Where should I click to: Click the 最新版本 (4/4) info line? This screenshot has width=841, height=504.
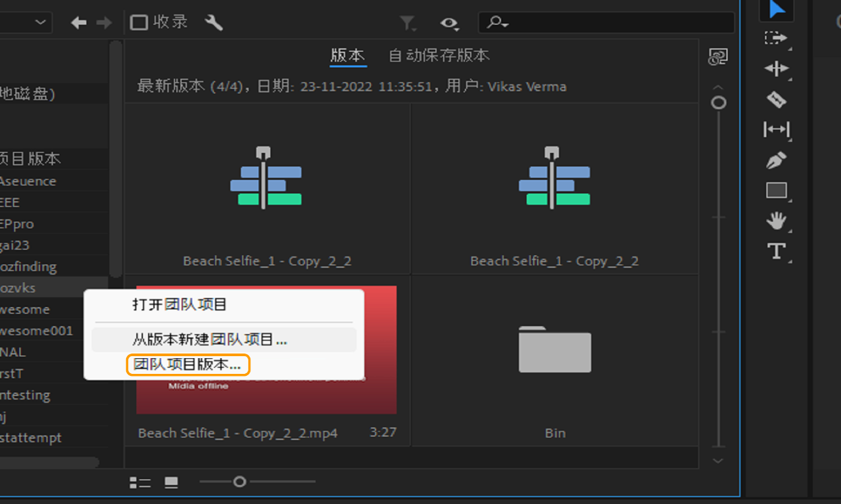click(352, 86)
